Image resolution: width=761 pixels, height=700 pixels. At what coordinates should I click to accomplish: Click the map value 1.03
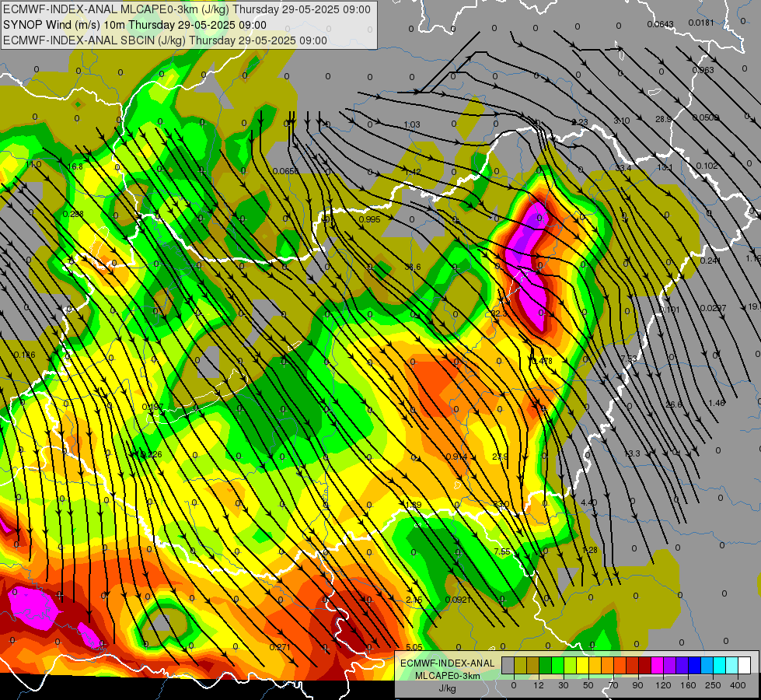click(x=412, y=125)
